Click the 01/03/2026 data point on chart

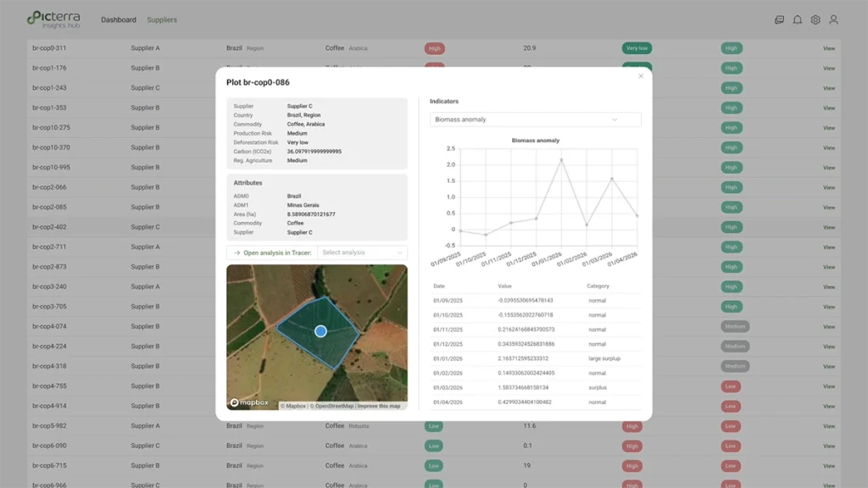pos(612,179)
